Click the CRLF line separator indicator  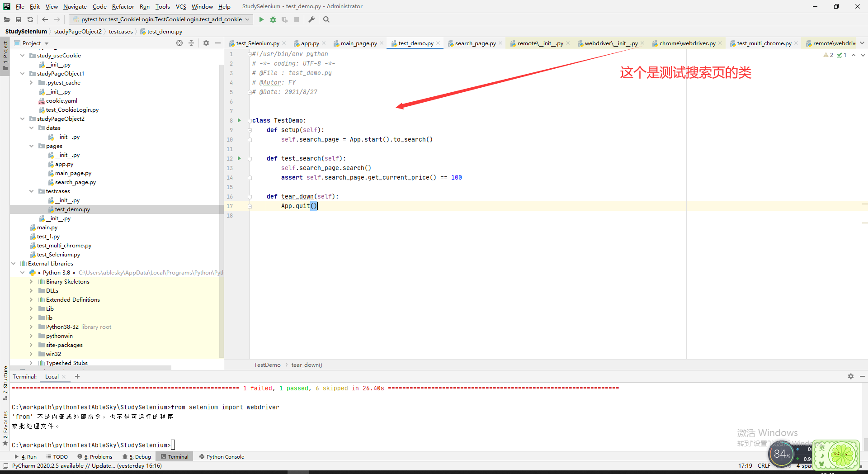click(x=764, y=466)
